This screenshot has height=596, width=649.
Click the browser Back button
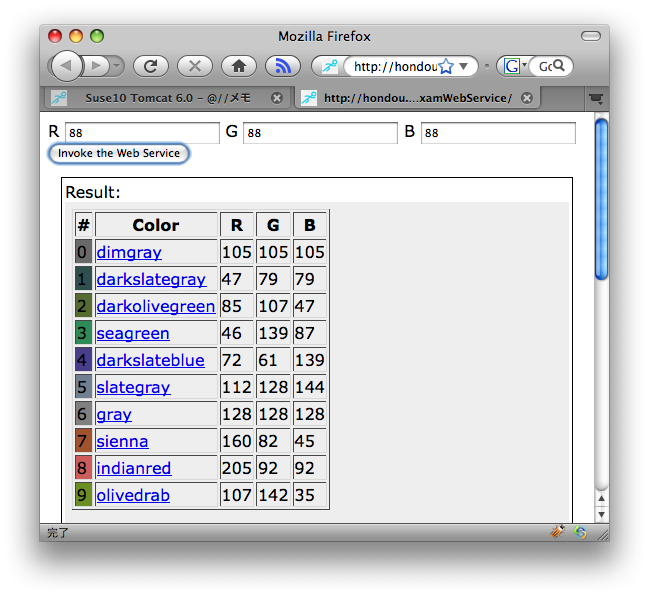click(66, 66)
